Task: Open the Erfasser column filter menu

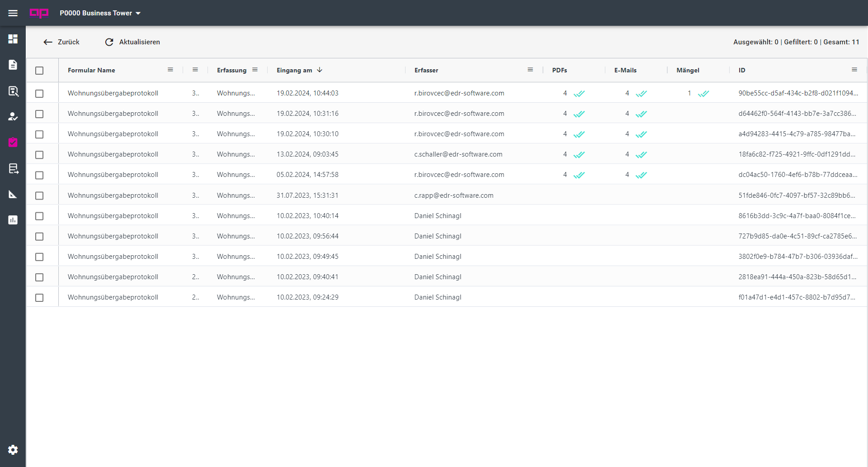Action: [x=530, y=70]
